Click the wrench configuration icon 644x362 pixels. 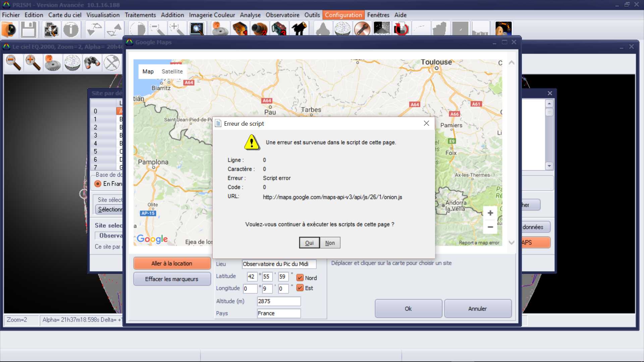click(x=362, y=29)
